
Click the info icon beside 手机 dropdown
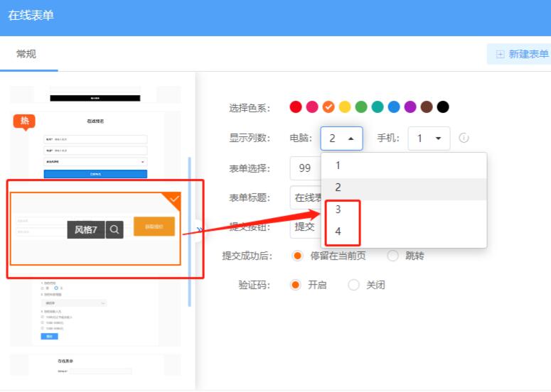coord(464,138)
